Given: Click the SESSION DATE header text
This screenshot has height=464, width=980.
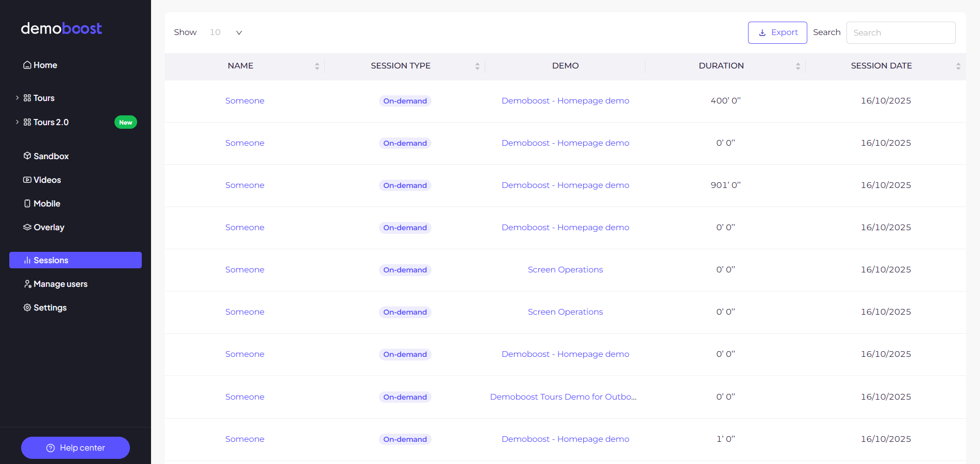Looking at the screenshot, I should [x=882, y=65].
